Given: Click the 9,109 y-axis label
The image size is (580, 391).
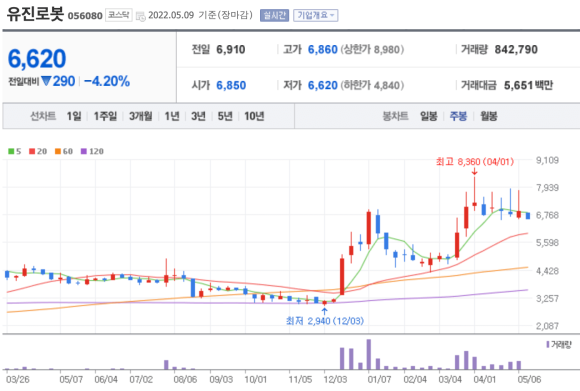Looking at the screenshot, I should click(547, 160).
